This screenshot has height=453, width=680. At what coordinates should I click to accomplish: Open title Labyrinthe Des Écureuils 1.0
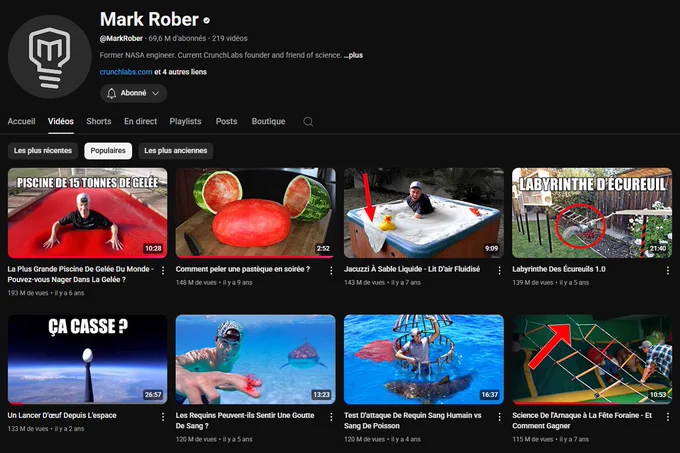(559, 269)
